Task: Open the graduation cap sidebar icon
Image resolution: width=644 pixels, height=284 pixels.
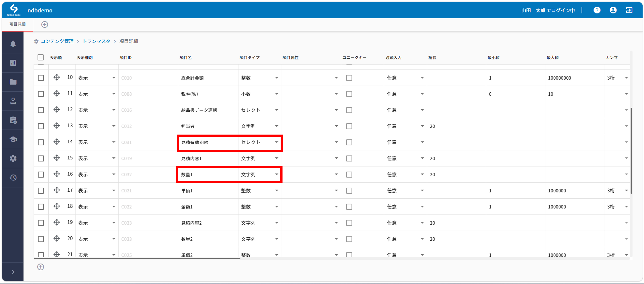Action: pos(13,139)
